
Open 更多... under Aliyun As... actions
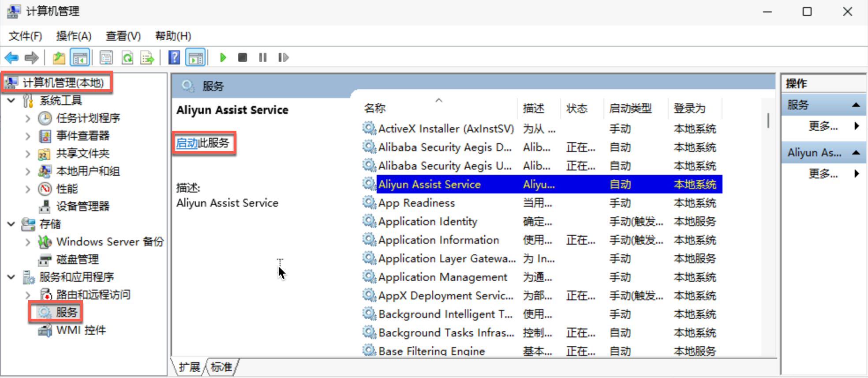coord(823,173)
